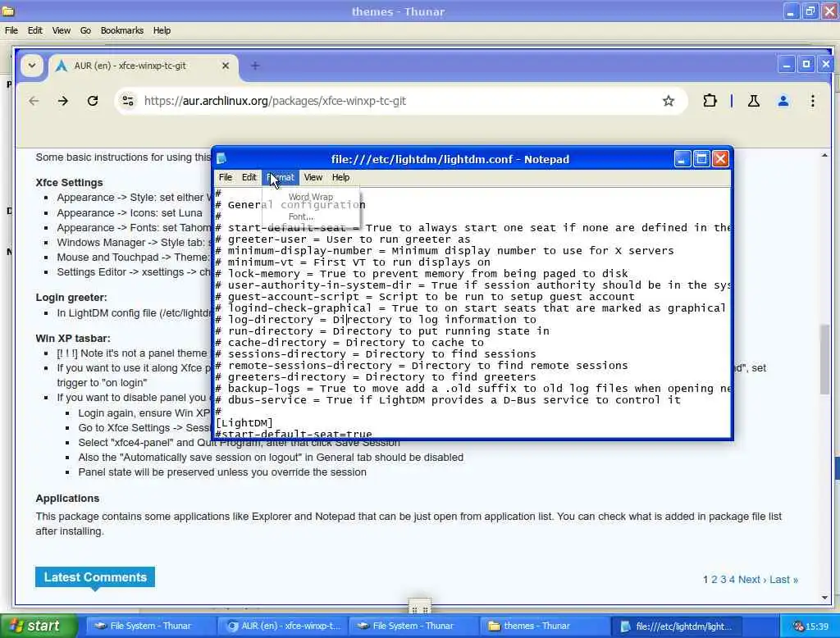
Task: Switch to lightdm.conf Notepad taskbar item
Action: click(676, 626)
